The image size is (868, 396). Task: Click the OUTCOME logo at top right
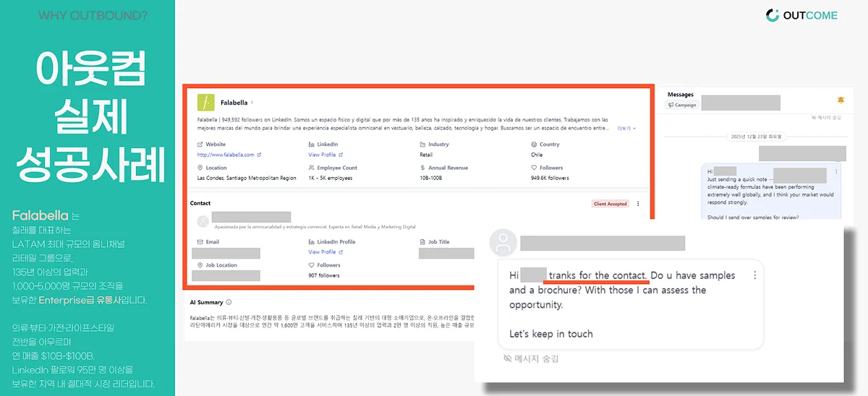801,15
